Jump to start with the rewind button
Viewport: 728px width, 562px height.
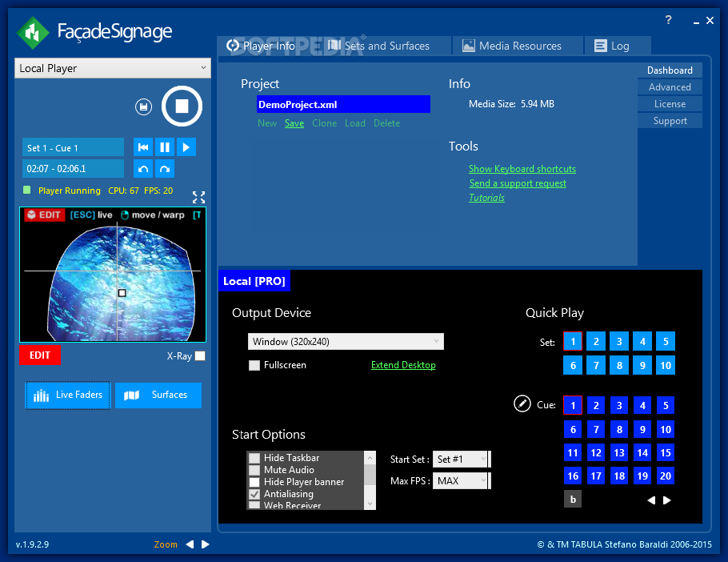pos(143,147)
